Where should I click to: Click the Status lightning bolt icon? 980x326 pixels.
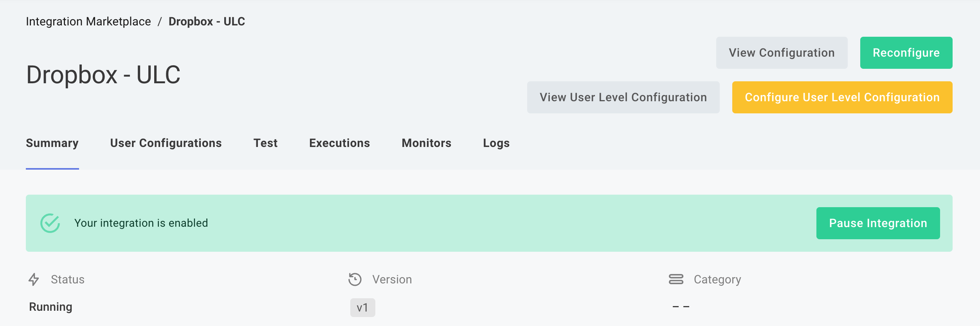34,279
